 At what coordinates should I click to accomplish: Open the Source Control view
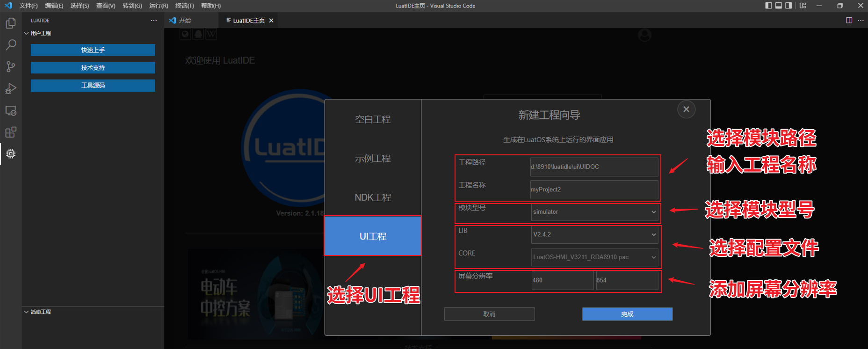tap(11, 66)
